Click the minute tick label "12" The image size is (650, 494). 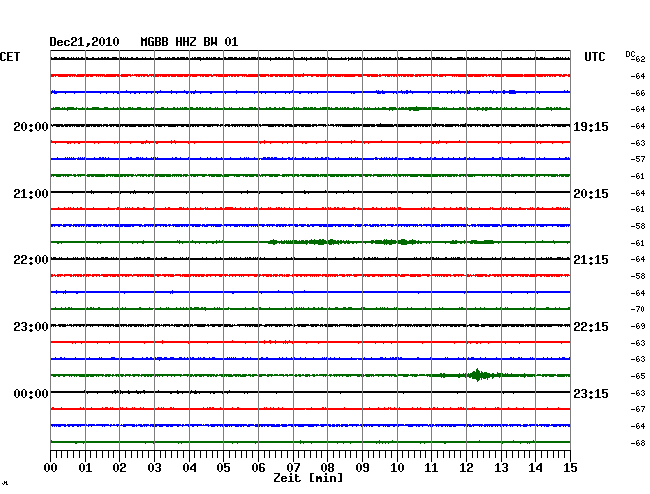tap(466, 468)
